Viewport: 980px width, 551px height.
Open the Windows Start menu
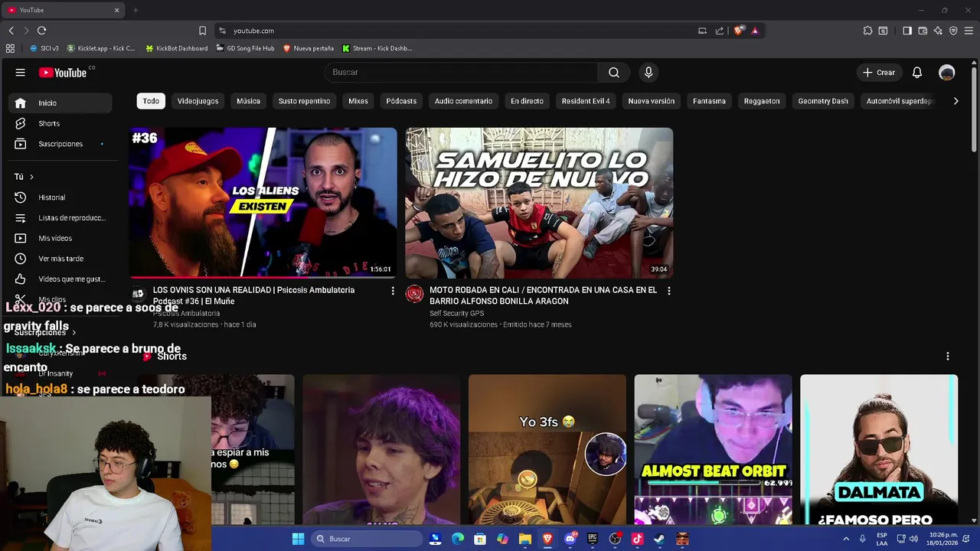[x=299, y=539]
